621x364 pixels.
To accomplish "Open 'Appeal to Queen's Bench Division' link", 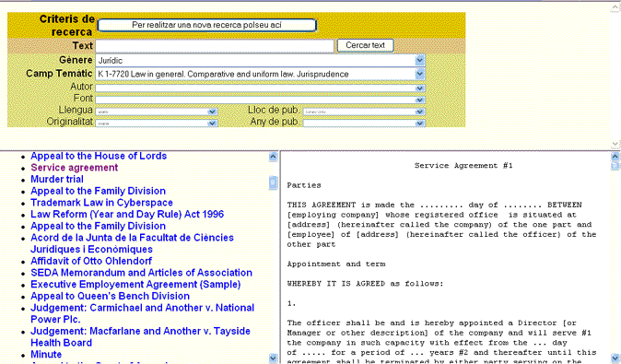I will 110,296.
